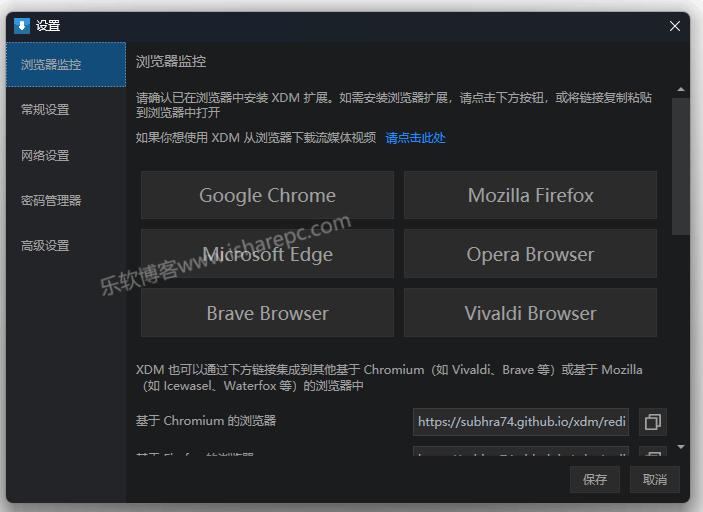Choose Opera Browser button

coord(530,254)
